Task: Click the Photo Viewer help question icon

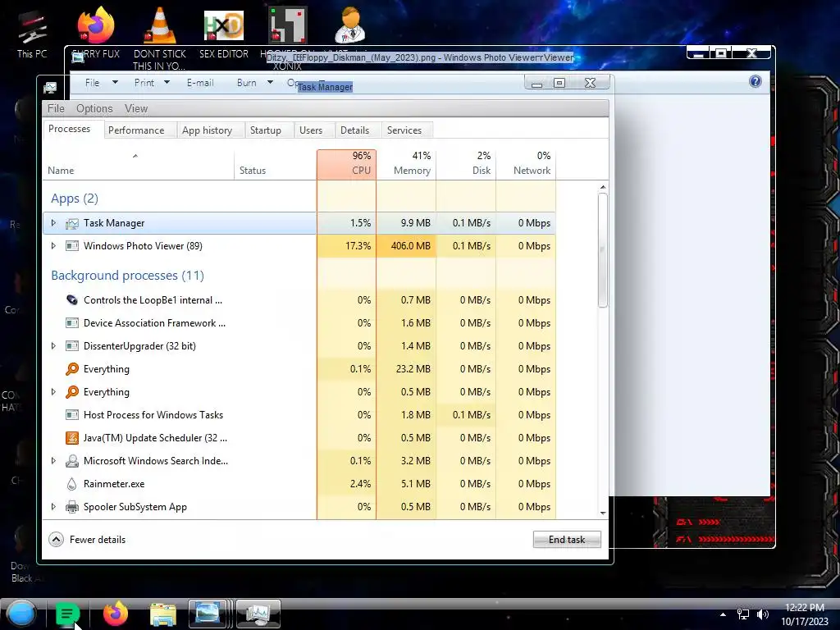Action: (x=756, y=81)
